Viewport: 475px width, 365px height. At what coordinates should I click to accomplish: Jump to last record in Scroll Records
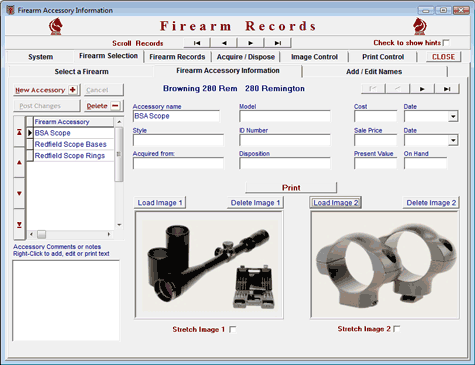[x=278, y=43]
